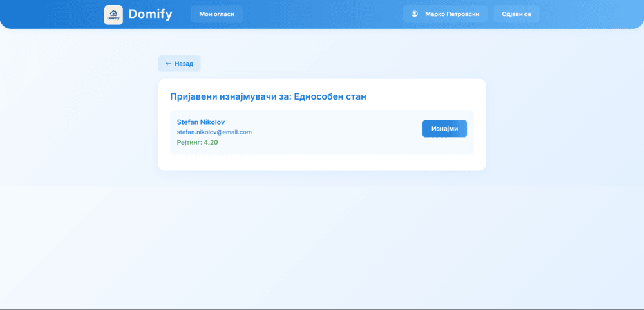Image resolution: width=644 pixels, height=310 pixels.
Task: Click the small Domify caption under logo
Action: click(113, 19)
